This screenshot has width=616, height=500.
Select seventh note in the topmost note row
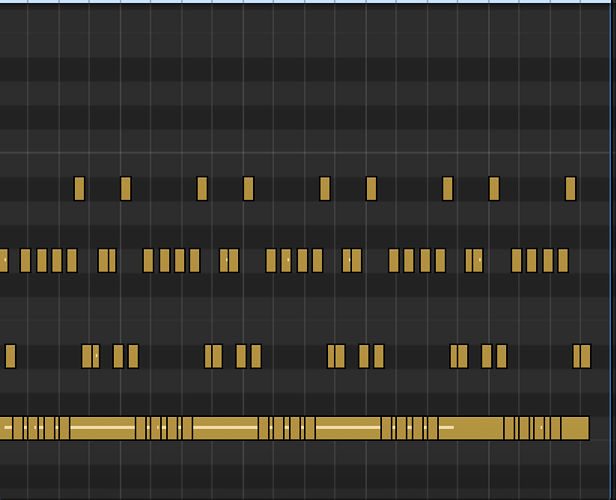[x=447, y=189]
